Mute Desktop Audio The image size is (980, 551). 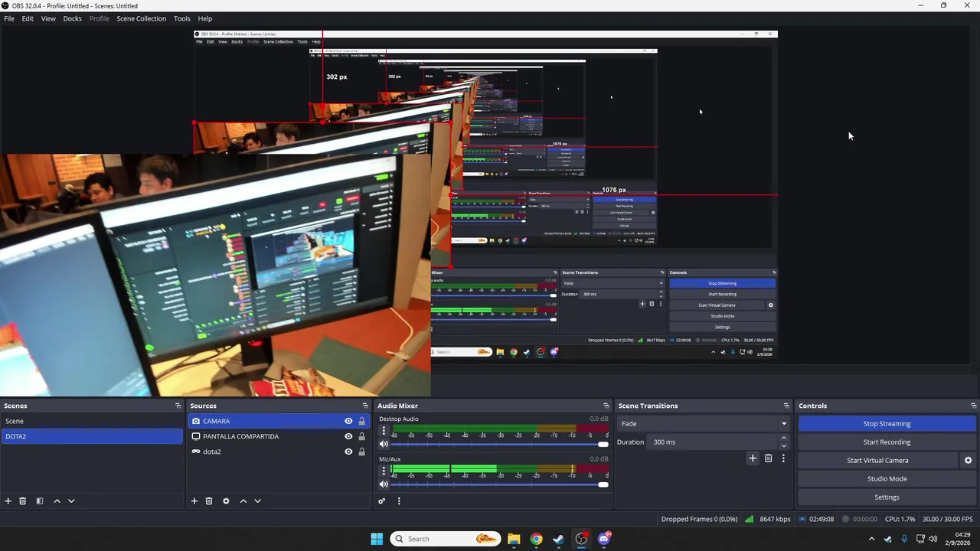pos(384,444)
